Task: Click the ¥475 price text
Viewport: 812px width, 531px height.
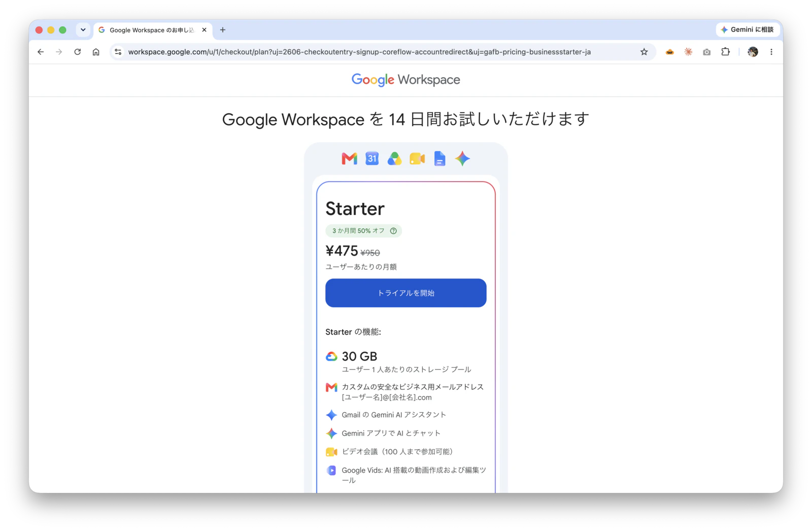Action: [342, 251]
